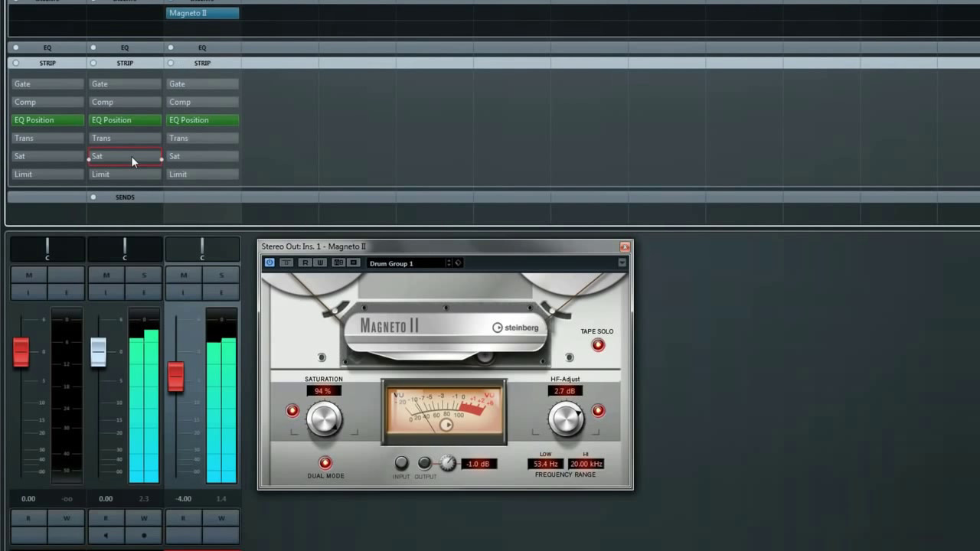Click Sat slot in first channel strip
Viewport: 980px width, 551px height.
[x=47, y=156]
